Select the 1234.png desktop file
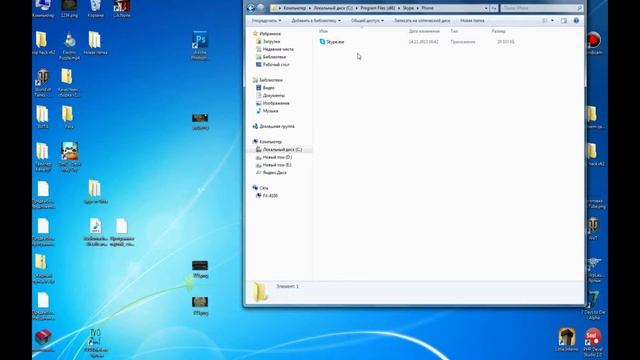This screenshot has height=360, width=640. point(69,9)
